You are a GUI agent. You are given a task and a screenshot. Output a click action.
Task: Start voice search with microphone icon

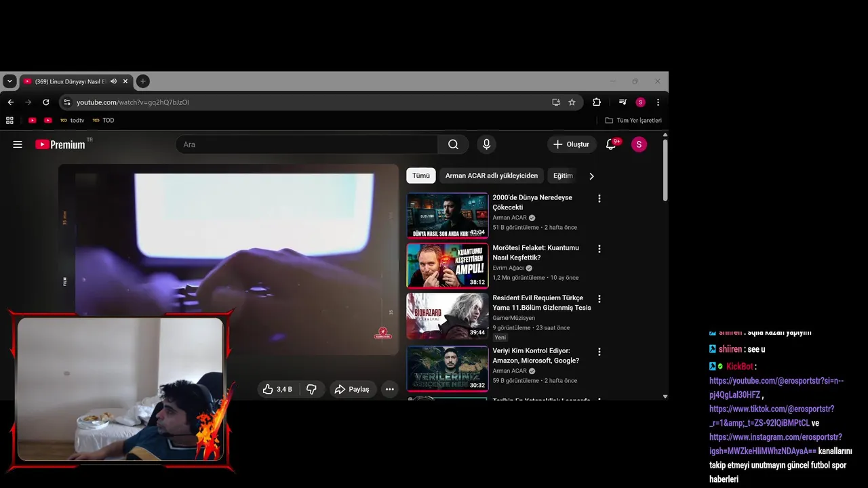click(x=486, y=144)
